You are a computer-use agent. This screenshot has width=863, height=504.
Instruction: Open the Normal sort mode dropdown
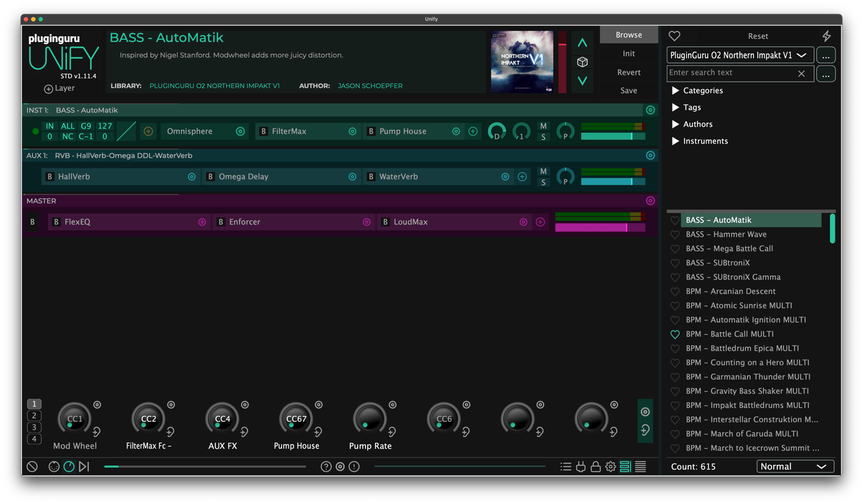tap(795, 467)
